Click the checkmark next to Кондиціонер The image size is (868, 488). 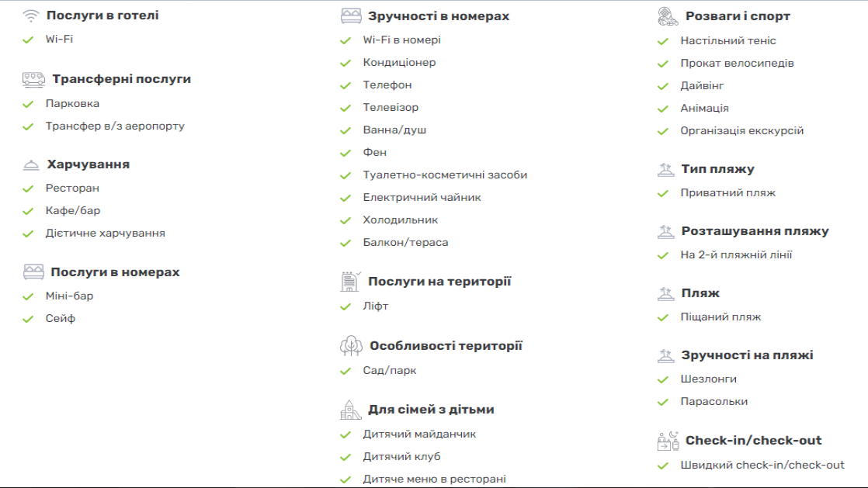click(x=345, y=63)
